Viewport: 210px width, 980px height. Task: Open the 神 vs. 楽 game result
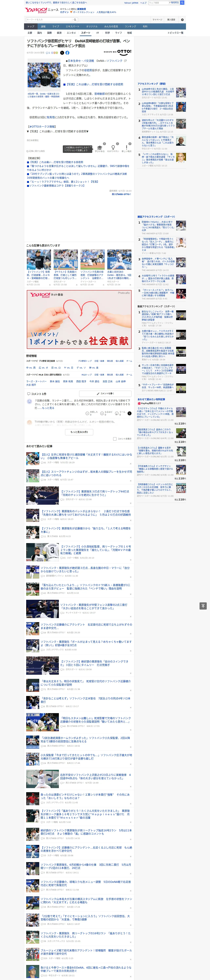tap(94, 368)
